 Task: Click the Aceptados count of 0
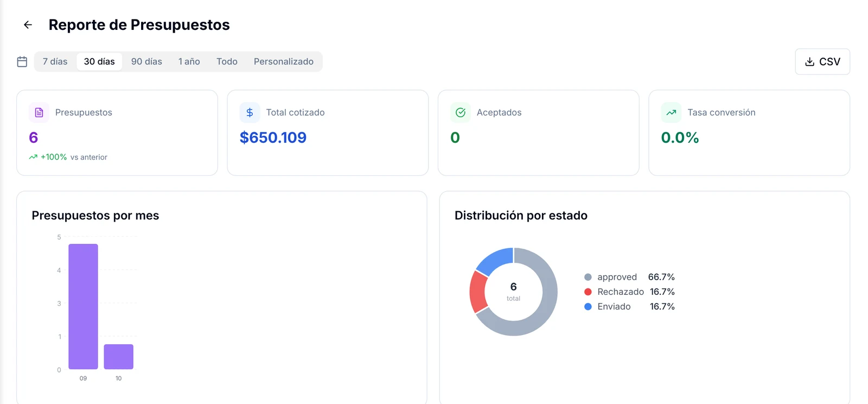tap(455, 137)
